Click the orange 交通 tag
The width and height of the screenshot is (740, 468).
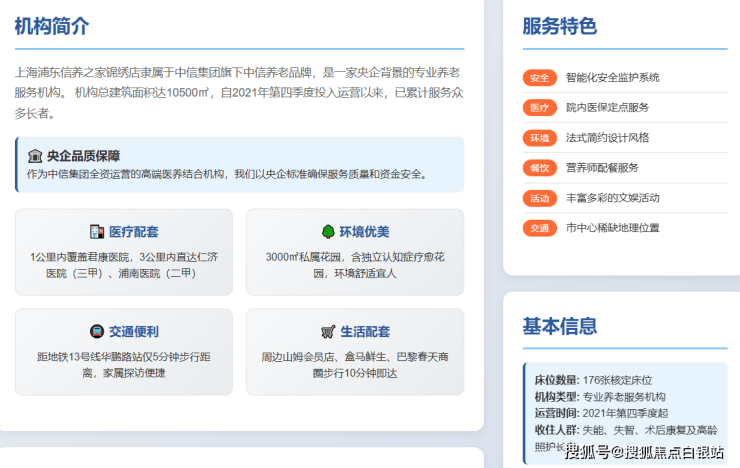point(539,228)
